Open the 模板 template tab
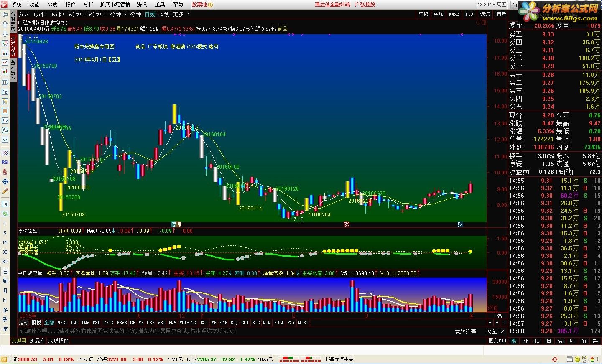This screenshot has width=602, height=364. point(36,323)
